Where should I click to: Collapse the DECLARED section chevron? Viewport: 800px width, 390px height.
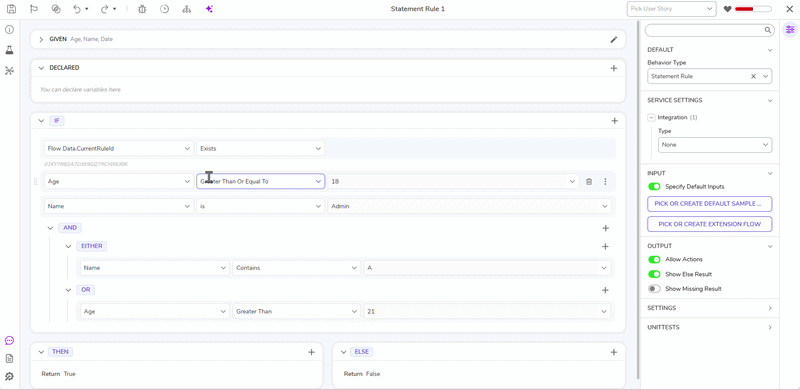41,68
